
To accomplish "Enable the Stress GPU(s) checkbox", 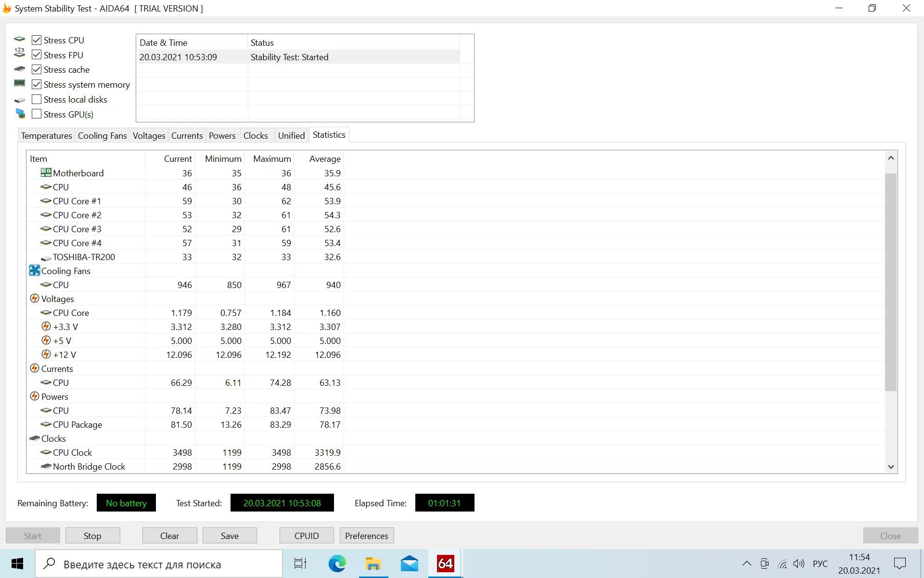I will click(x=37, y=114).
